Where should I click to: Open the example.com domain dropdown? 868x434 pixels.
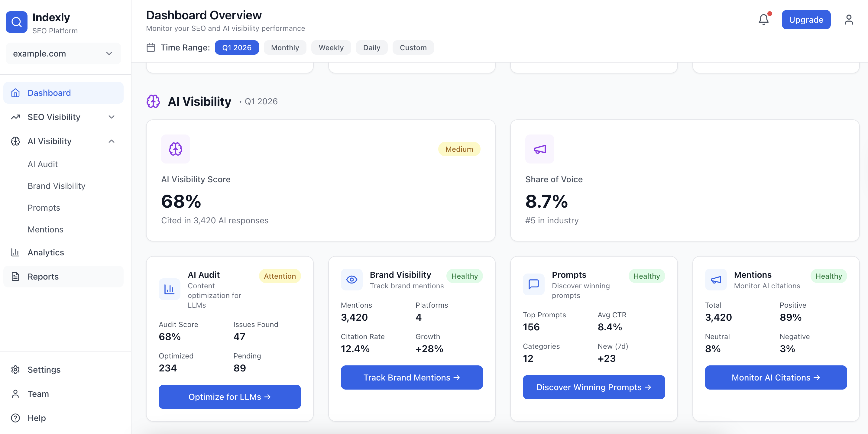pyautogui.click(x=63, y=53)
